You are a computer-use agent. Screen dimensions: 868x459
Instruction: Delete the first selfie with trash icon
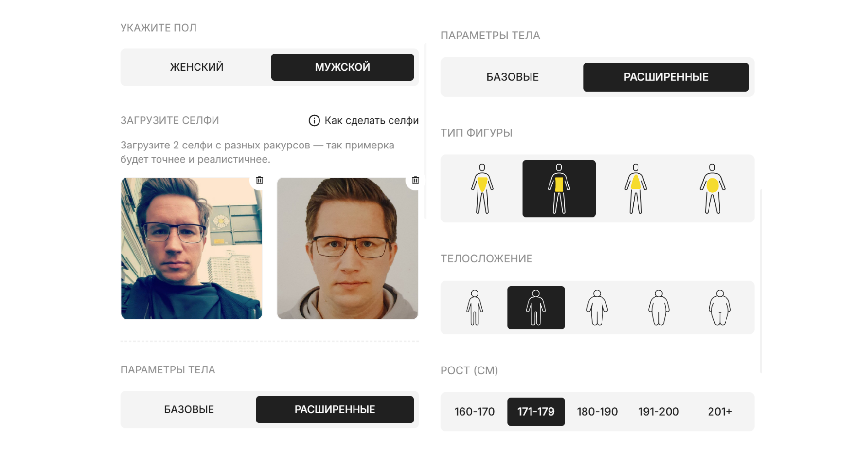[x=259, y=180]
